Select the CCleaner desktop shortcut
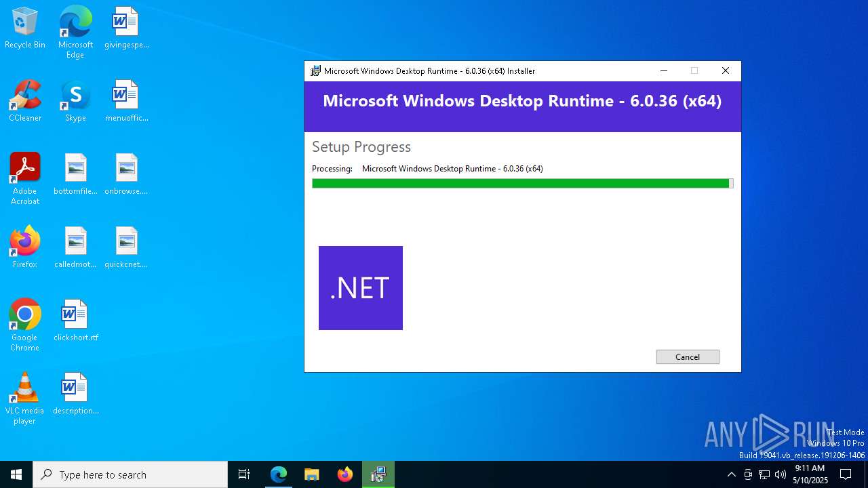 tap(25, 102)
